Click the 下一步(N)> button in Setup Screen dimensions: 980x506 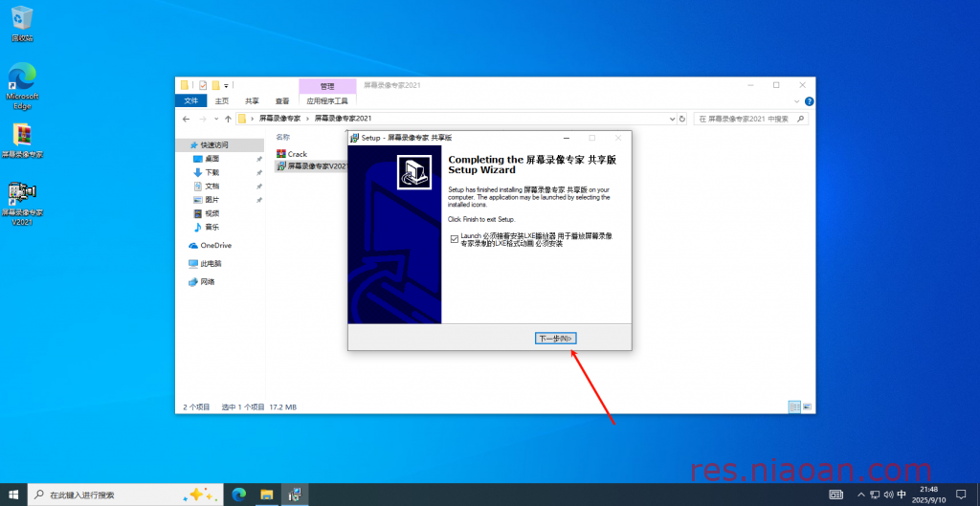pos(556,338)
